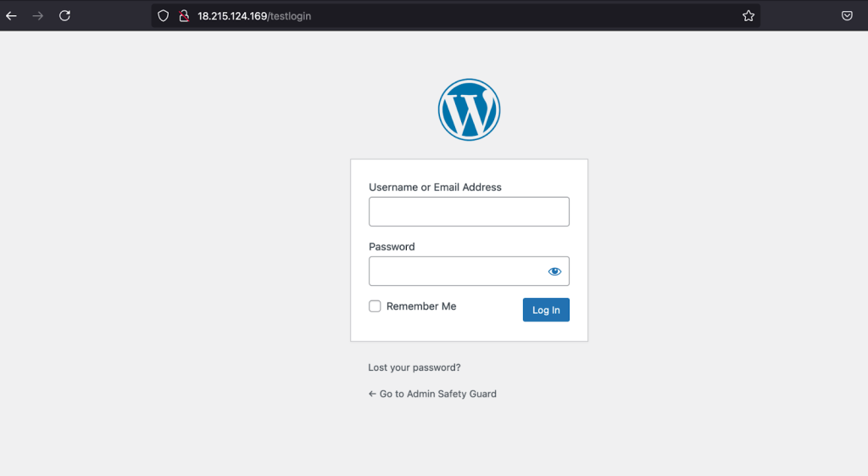Click the Password field label
Image resolution: width=868 pixels, height=476 pixels.
pyautogui.click(x=392, y=247)
